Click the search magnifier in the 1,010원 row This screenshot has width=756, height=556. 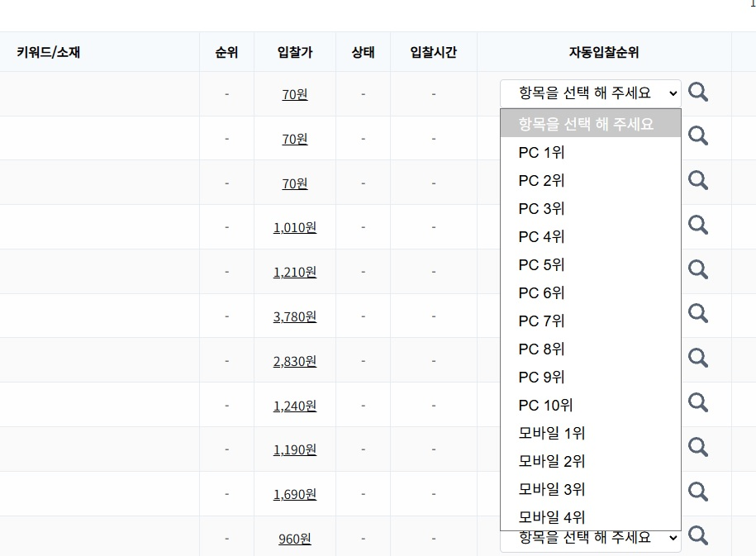coord(698,225)
